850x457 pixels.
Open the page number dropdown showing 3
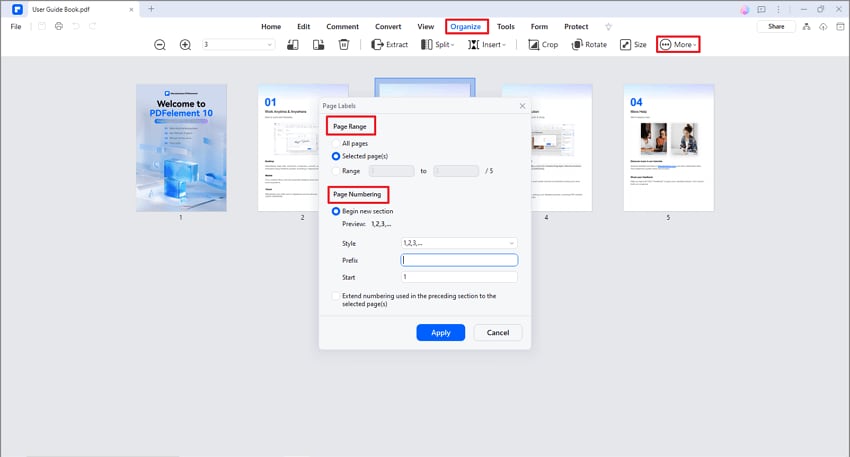click(x=238, y=44)
